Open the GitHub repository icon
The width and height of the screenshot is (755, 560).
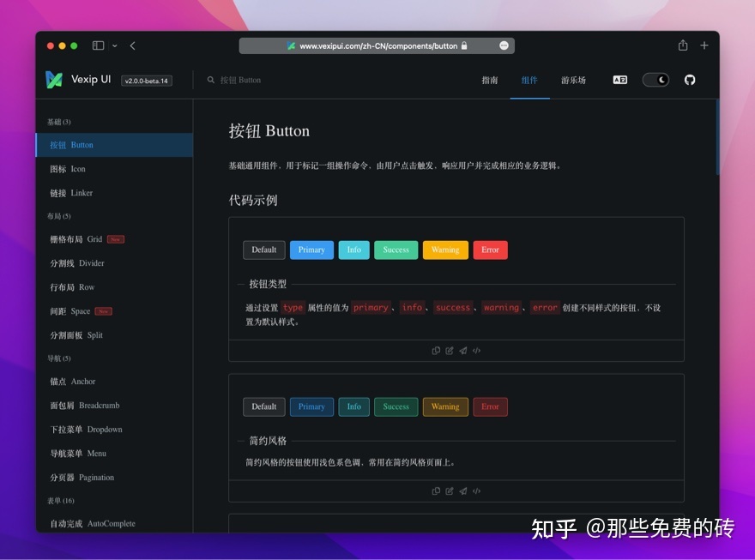pos(690,80)
